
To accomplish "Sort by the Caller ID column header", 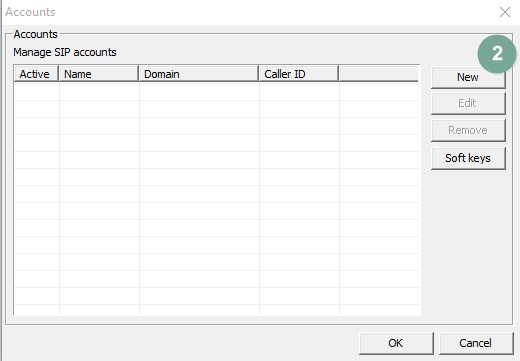I will (x=299, y=74).
